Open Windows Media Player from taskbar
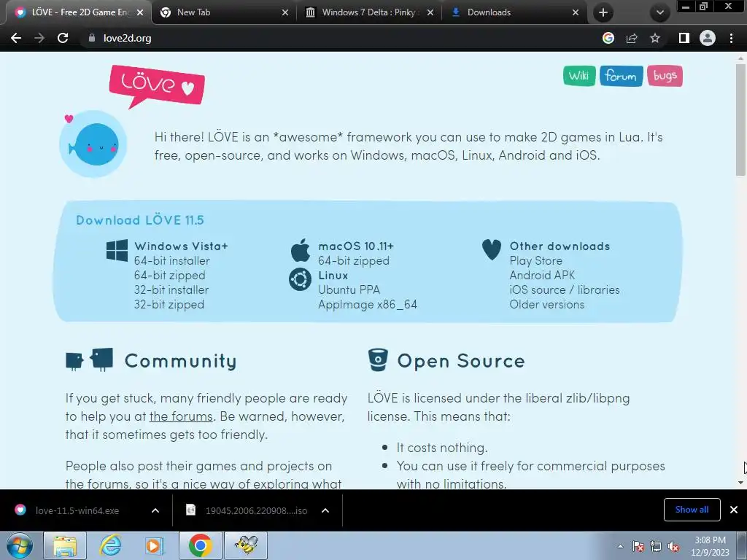 point(154,545)
